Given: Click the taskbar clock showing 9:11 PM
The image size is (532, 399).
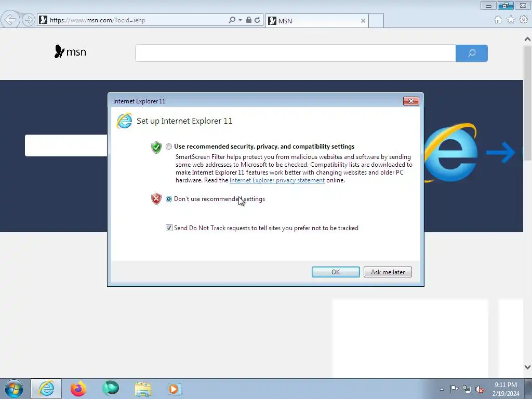Looking at the screenshot, I should click(506, 389).
